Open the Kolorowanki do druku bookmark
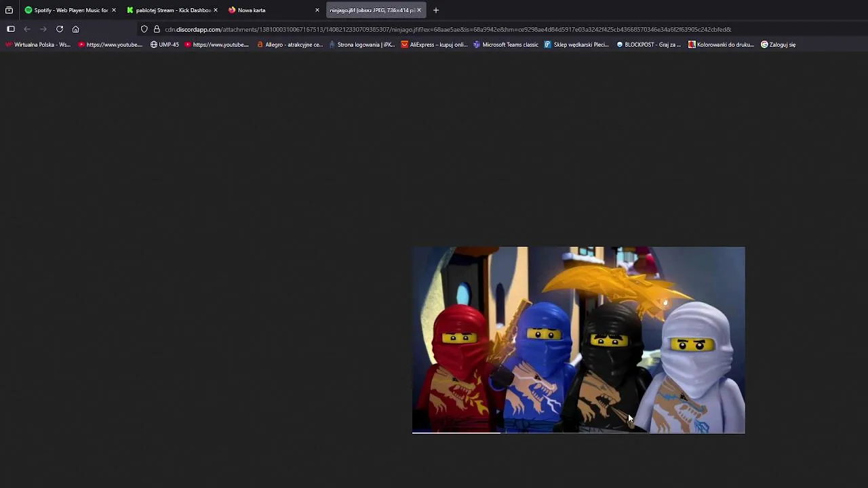 [722, 45]
